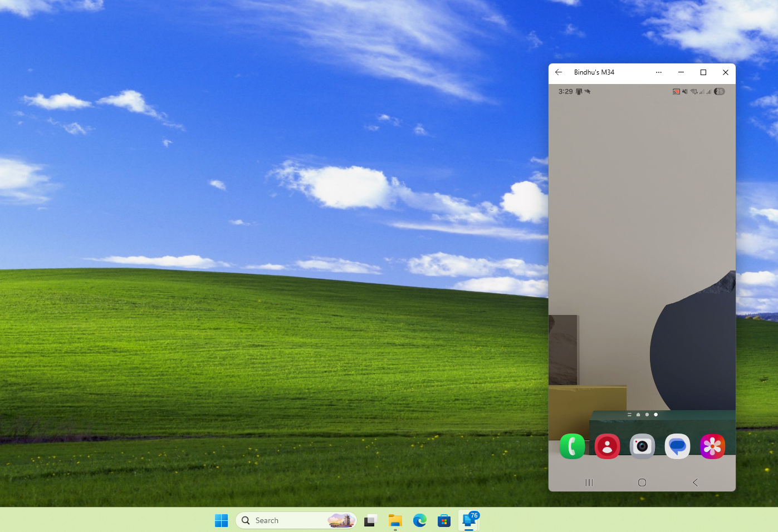Tap the Home navigation circle
Viewport: 778px width, 532px height.
pyautogui.click(x=642, y=482)
